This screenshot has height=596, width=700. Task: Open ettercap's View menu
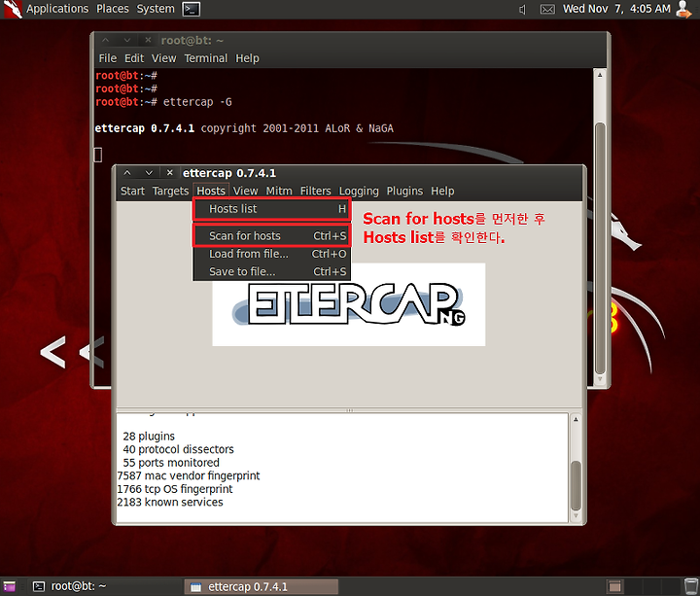point(246,192)
